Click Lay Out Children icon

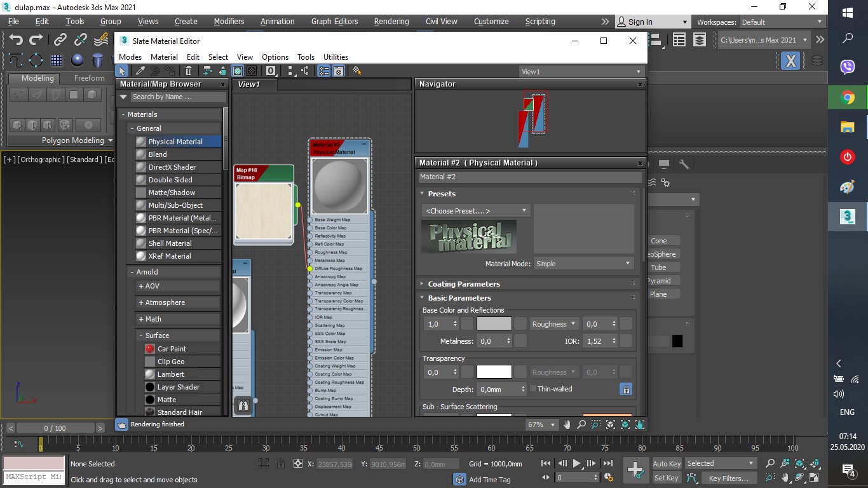coord(305,71)
